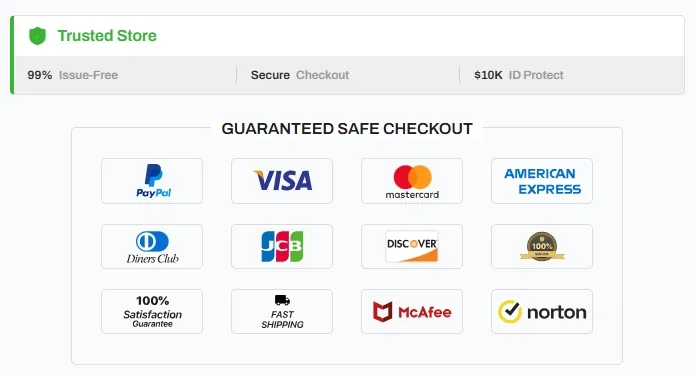Click the Diners Club logo
Screen dimensions: 696x376
(152, 246)
